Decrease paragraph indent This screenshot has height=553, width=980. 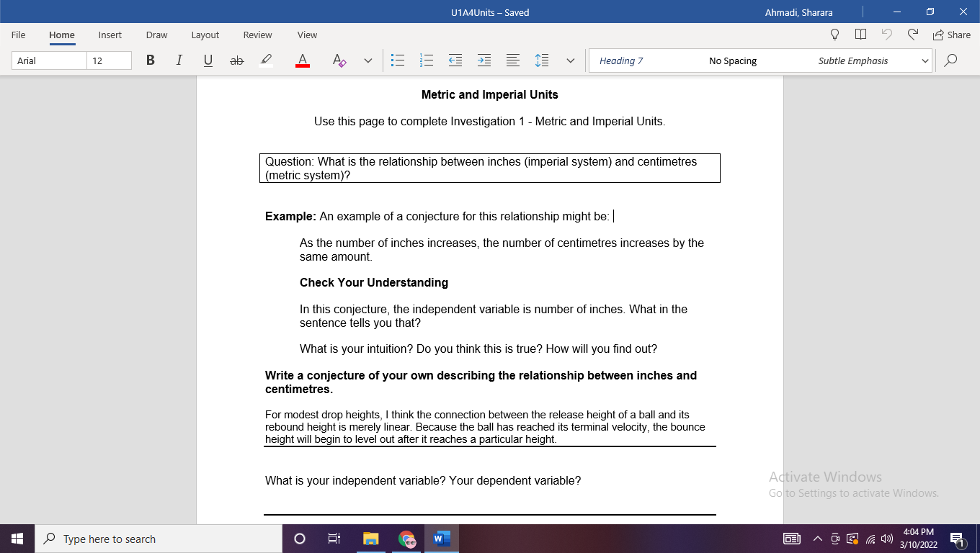coord(455,60)
